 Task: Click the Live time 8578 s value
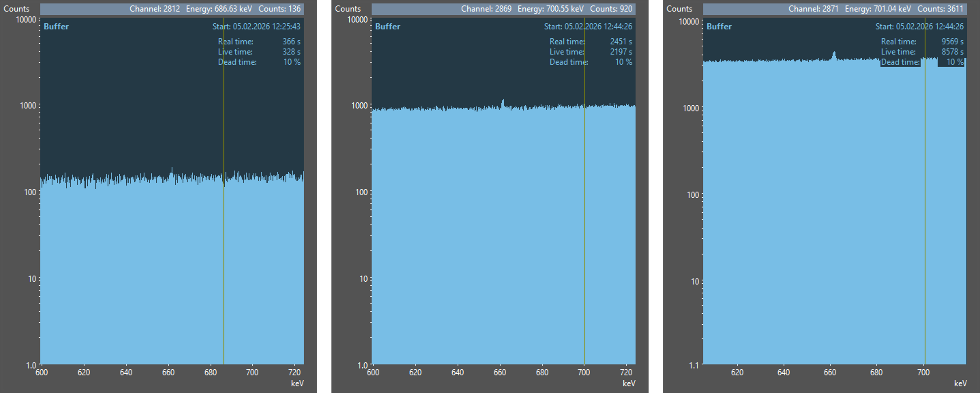tap(952, 52)
